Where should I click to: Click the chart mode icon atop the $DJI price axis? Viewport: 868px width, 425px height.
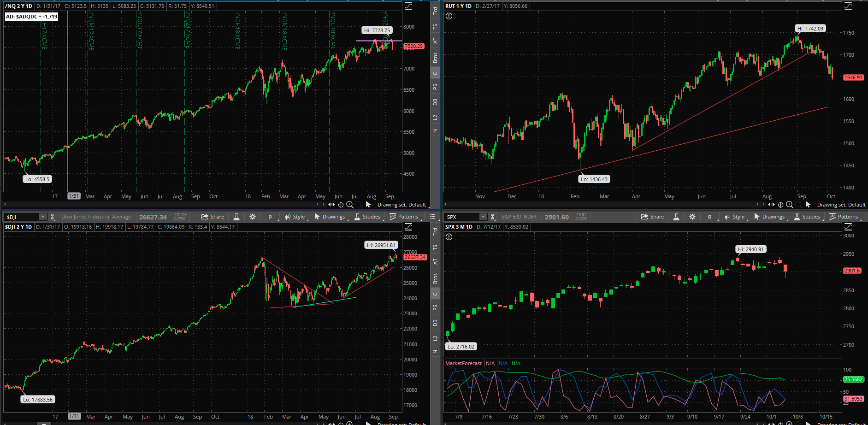(408, 227)
